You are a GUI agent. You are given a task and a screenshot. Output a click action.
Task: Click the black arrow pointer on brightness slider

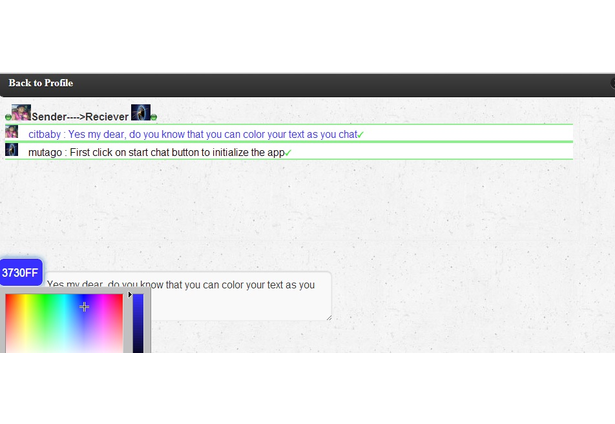[x=130, y=294]
